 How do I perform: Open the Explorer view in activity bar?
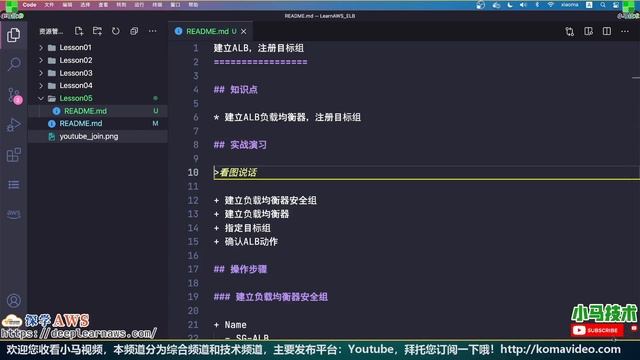pyautogui.click(x=13, y=36)
